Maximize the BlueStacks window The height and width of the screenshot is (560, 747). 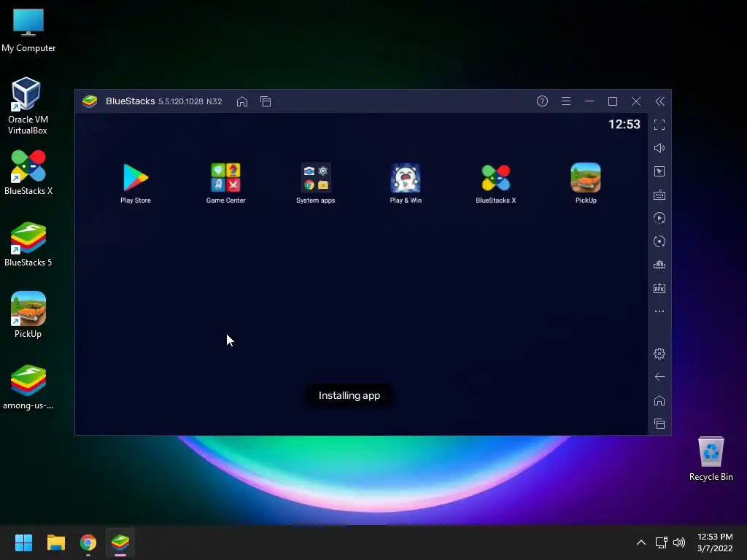point(613,101)
